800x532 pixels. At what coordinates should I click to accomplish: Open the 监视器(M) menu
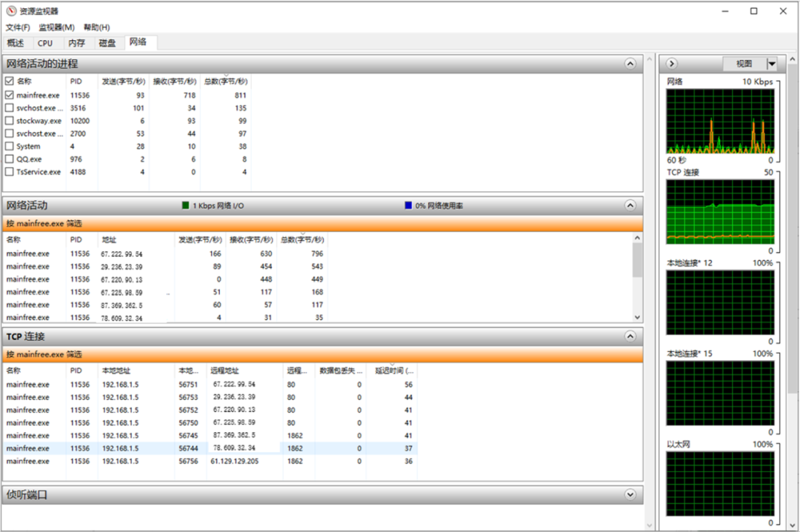point(56,27)
